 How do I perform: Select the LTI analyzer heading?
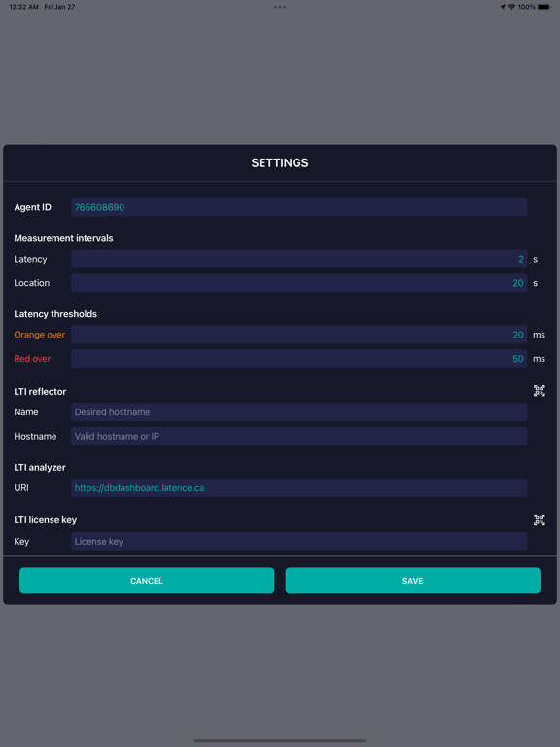[40, 467]
